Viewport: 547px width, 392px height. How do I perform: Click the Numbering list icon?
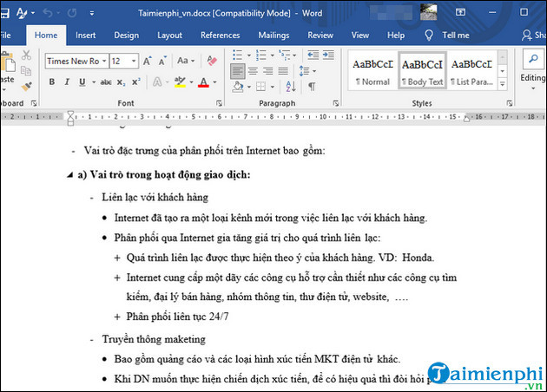tap(261, 55)
